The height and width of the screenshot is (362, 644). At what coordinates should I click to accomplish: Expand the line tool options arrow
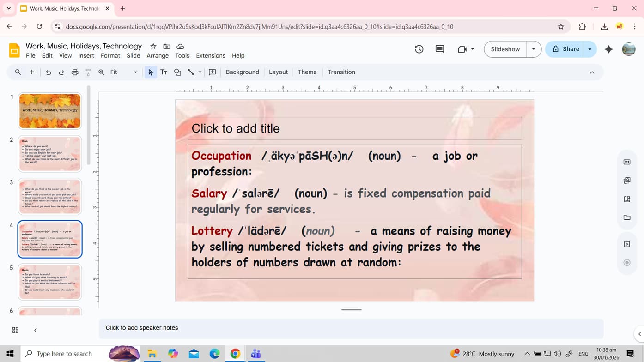click(200, 72)
